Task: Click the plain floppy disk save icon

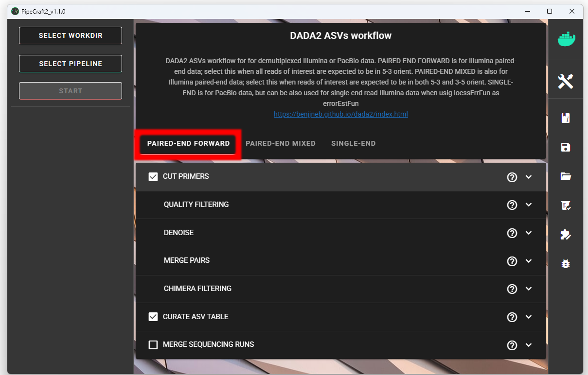Action: coord(566,147)
